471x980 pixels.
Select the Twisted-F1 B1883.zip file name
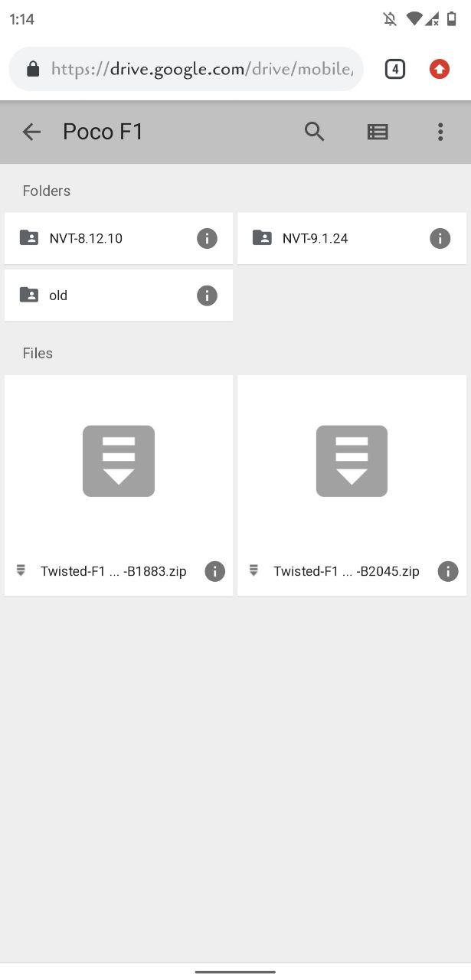coord(113,571)
